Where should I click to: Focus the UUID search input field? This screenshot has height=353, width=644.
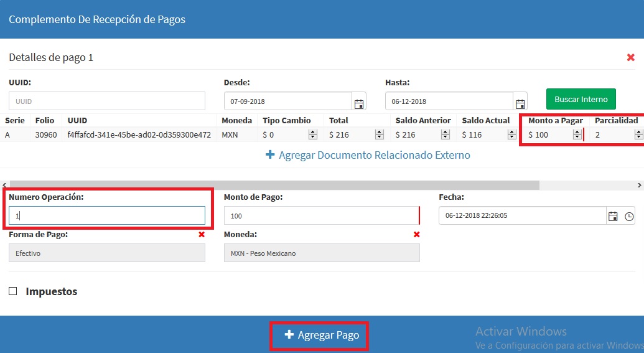(x=107, y=101)
